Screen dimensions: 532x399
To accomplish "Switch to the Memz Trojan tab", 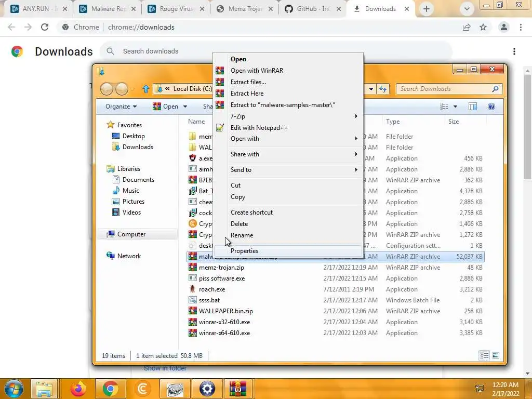I will tap(245, 9).
